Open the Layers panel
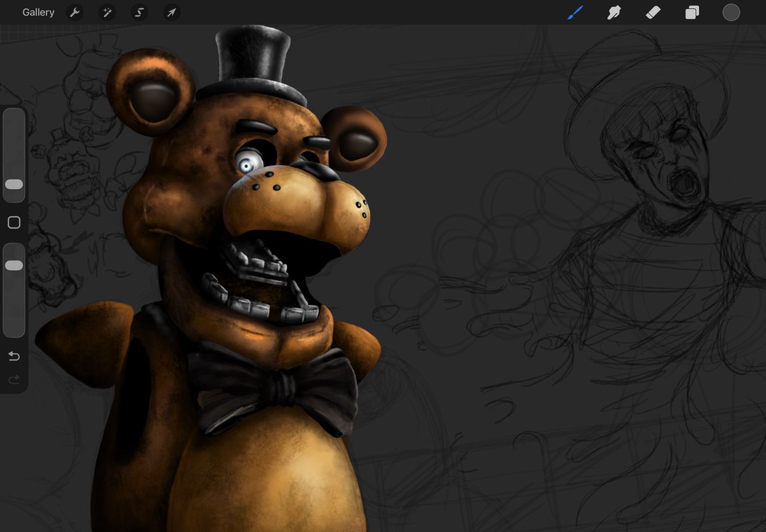This screenshot has height=532, width=766. coord(692,12)
